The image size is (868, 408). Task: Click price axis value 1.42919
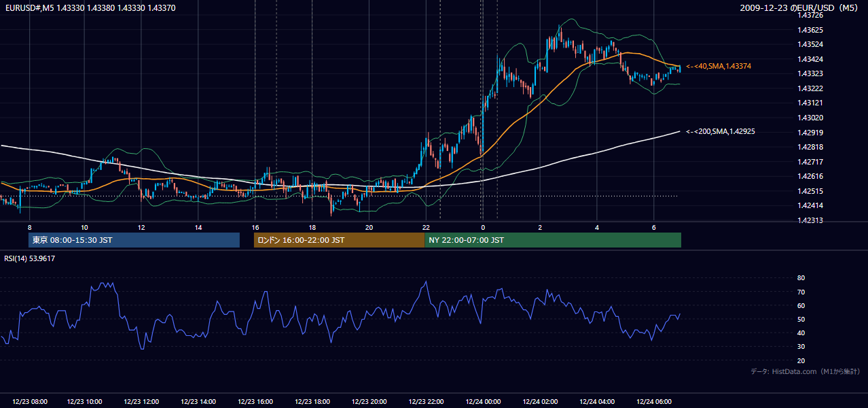(x=810, y=133)
